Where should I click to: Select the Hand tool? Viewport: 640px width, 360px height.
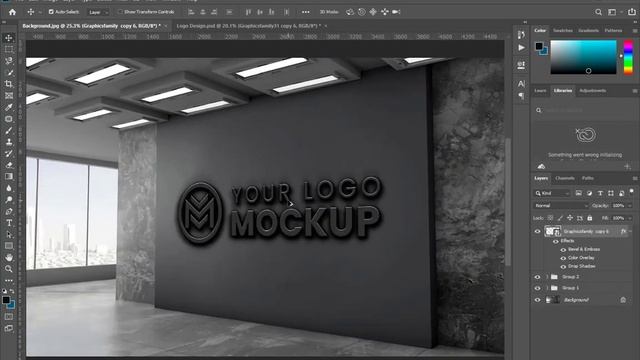9,258
